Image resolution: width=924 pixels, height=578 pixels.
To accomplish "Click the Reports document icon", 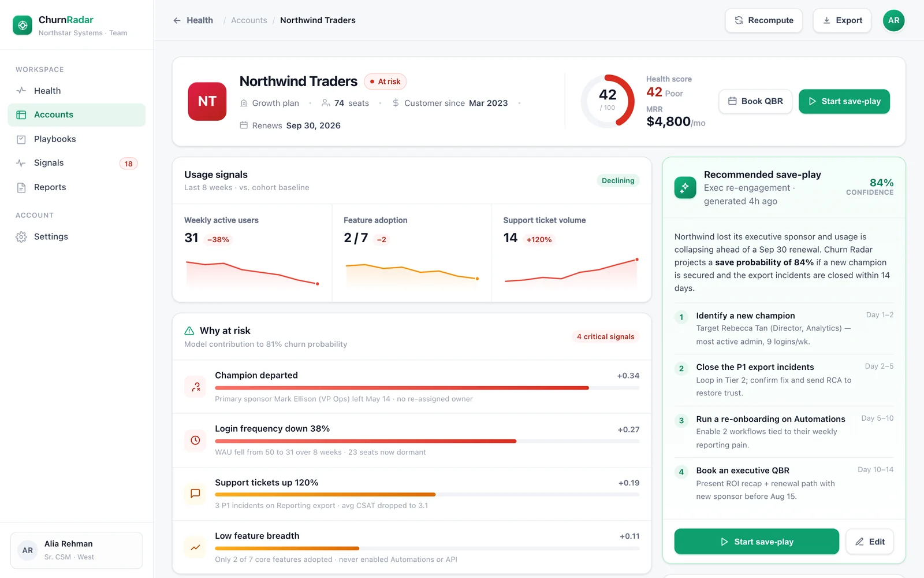I will pyautogui.click(x=21, y=187).
